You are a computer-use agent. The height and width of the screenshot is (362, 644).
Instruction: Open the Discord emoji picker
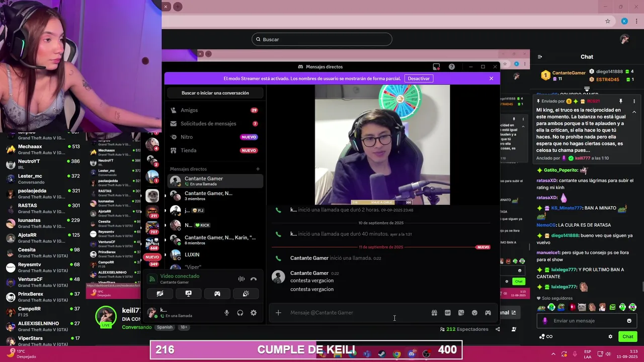click(x=474, y=313)
